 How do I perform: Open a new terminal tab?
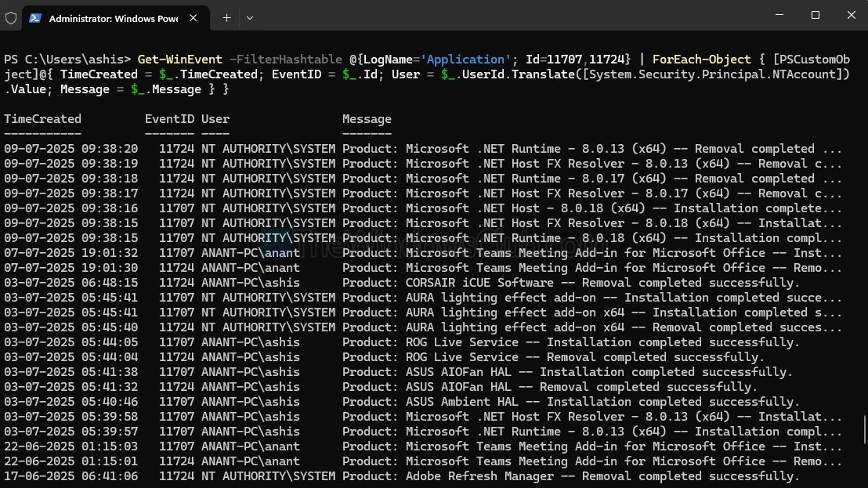click(x=226, y=17)
